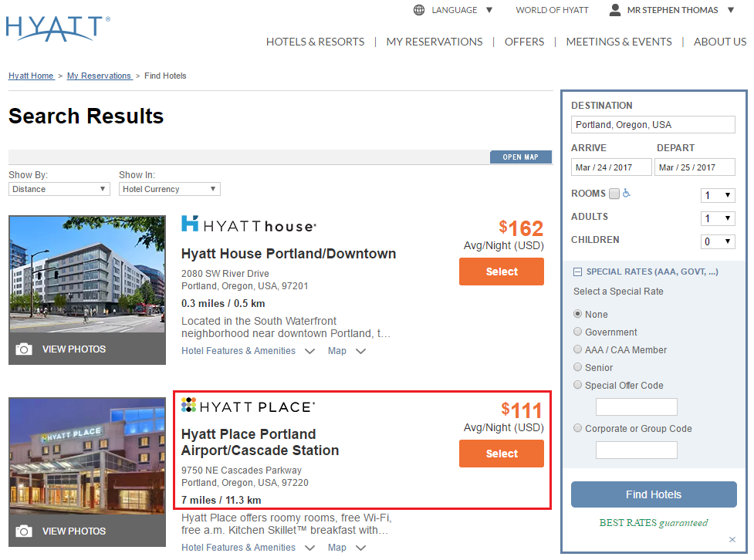
Task: Open the Hotel Currency dropdown
Action: click(x=169, y=189)
